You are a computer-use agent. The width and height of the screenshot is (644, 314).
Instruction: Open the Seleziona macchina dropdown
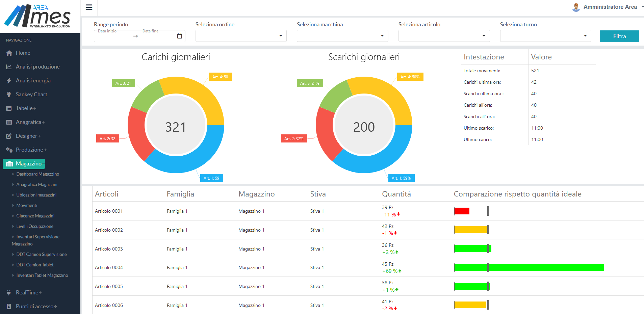pos(342,36)
